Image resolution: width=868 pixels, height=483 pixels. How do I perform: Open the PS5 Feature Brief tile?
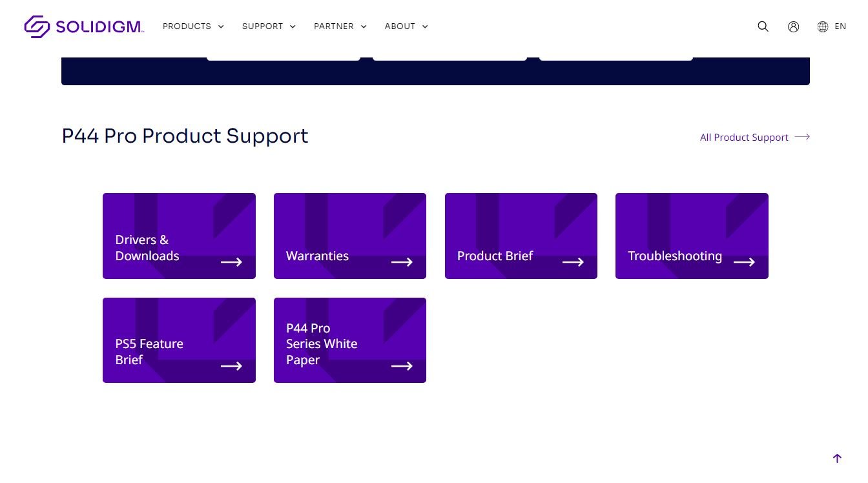(179, 340)
